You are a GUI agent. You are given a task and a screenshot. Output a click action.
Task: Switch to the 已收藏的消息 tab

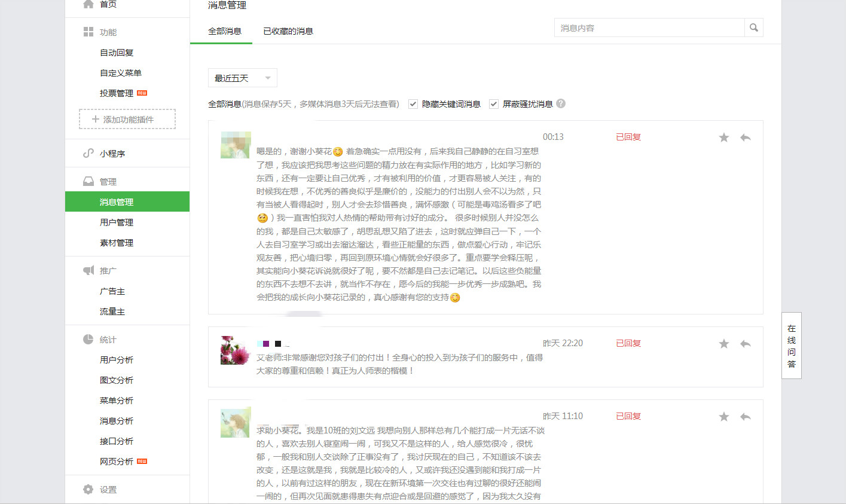tap(288, 31)
